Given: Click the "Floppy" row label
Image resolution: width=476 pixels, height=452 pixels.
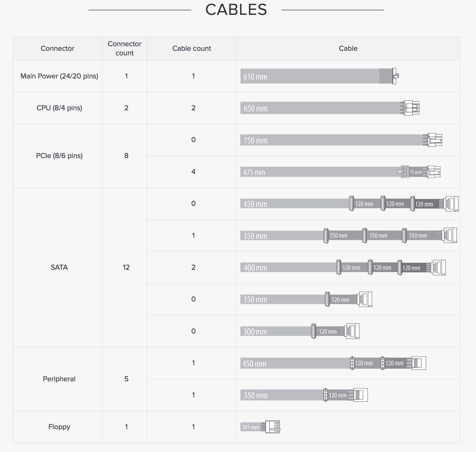Looking at the screenshot, I should tap(59, 427).
